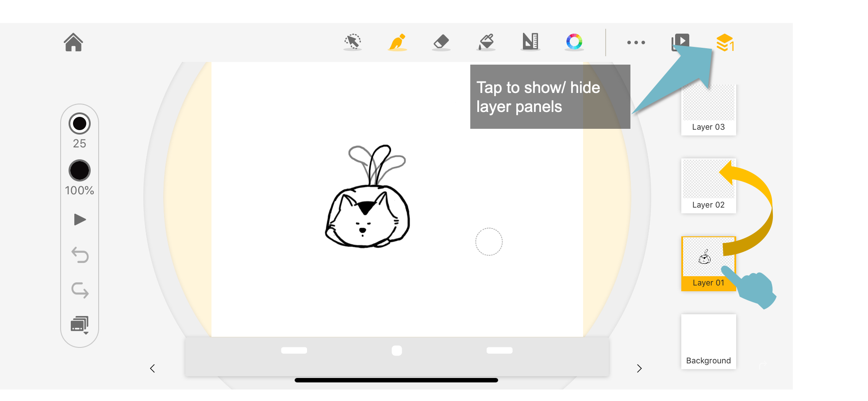
Task: Pick the paint bucket fill tool
Action: (x=486, y=42)
